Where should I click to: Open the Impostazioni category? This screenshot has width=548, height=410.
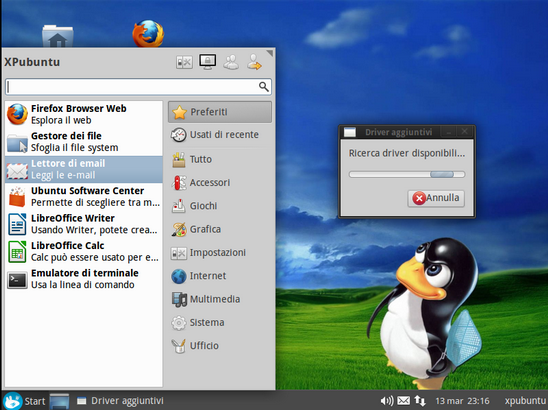tap(220, 253)
